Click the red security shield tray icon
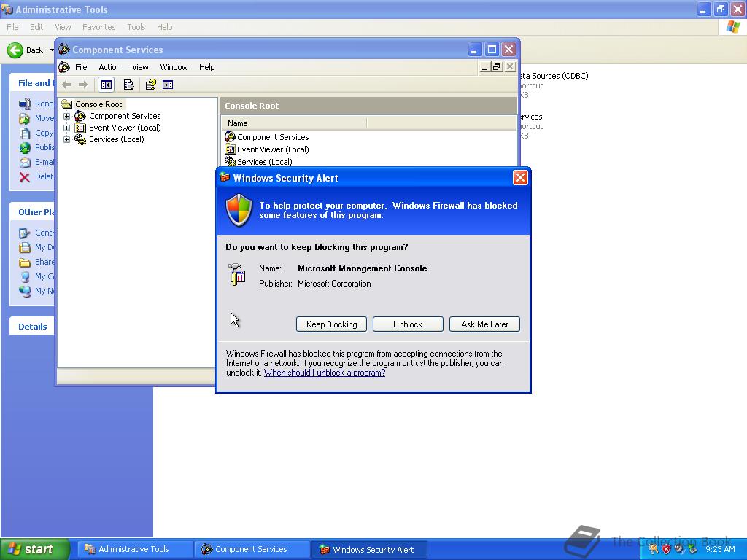 coord(666,549)
